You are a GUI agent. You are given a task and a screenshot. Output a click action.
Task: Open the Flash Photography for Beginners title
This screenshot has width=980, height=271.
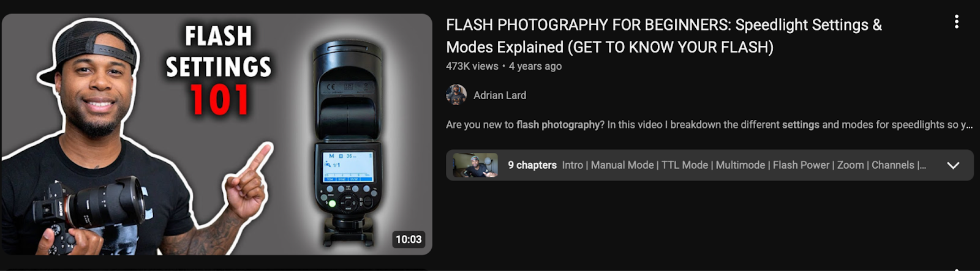click(x=664, y=35)
